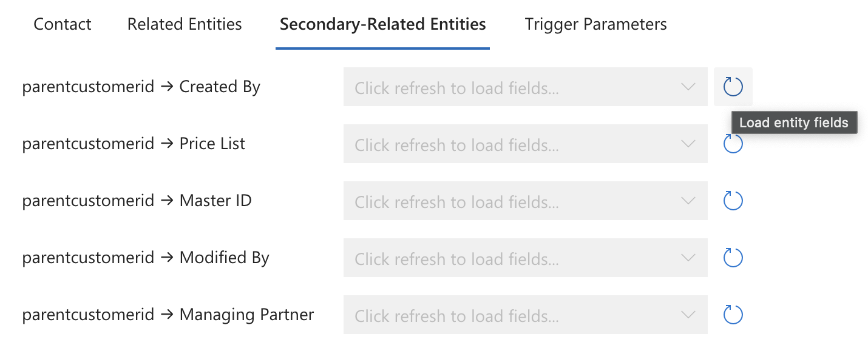Click the 'Load entity fields' tooltip
This screenshot has height=348, width=868.
(793, 122)
